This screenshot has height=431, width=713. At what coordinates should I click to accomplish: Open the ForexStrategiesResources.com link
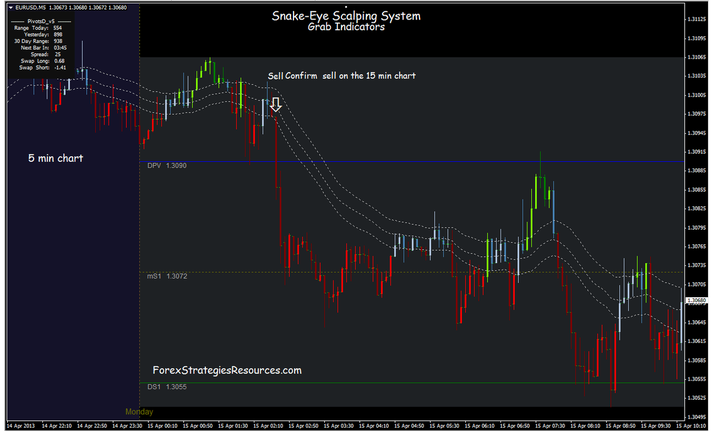coord(226,370)
